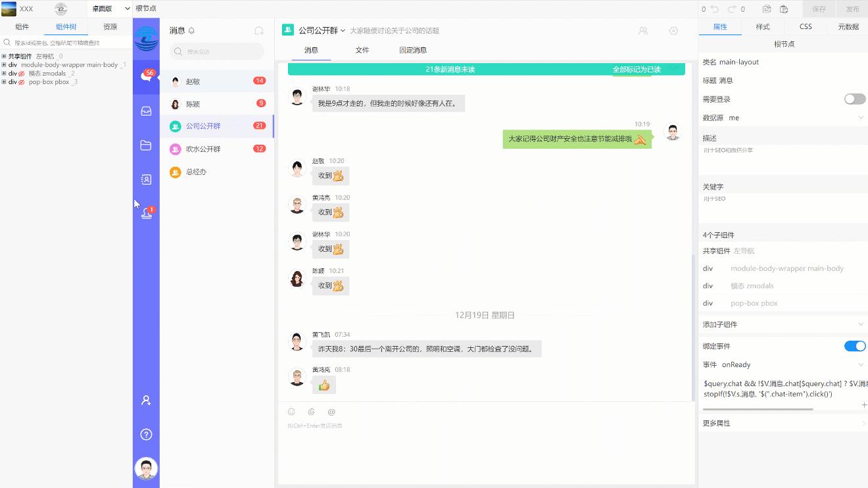Toggle the 需要登录 switch

point(855,99)
